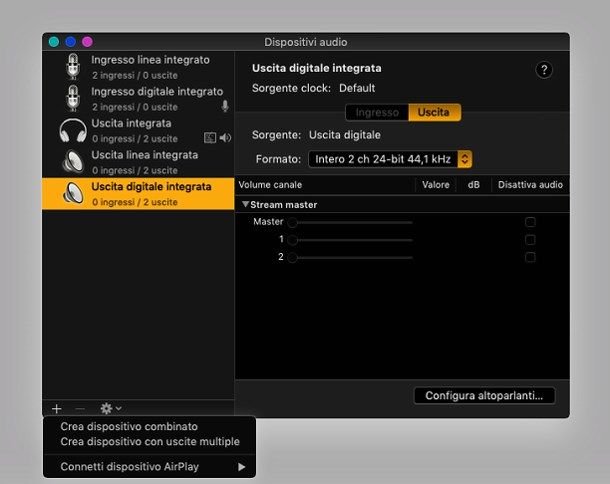
Task: Close the Dispositivi audio window
Action: coord(54,42)
